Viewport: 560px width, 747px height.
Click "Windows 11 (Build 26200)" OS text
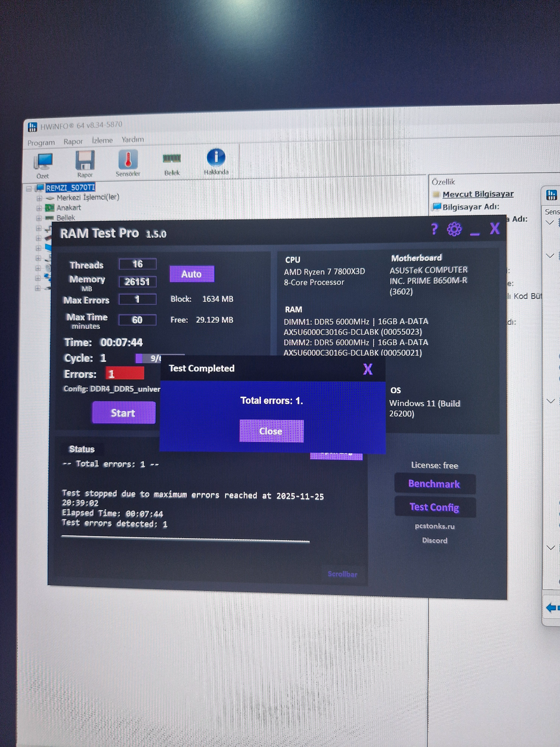point(424,408)
